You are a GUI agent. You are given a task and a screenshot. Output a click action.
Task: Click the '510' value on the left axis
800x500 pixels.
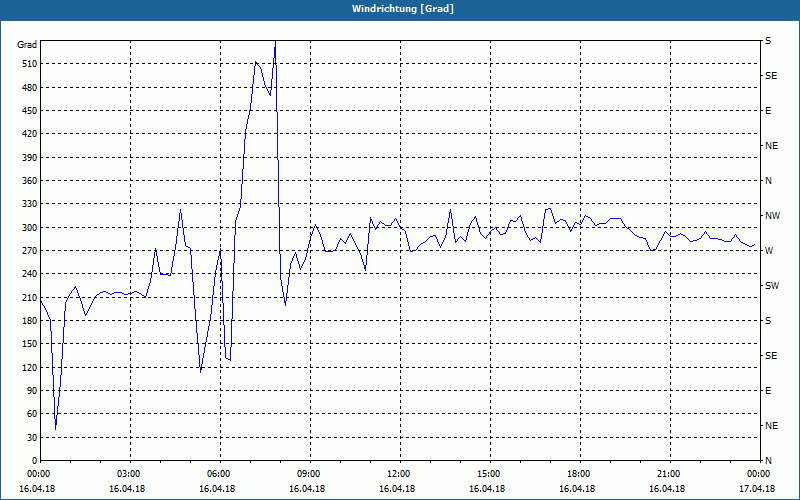tap(30, 64)
